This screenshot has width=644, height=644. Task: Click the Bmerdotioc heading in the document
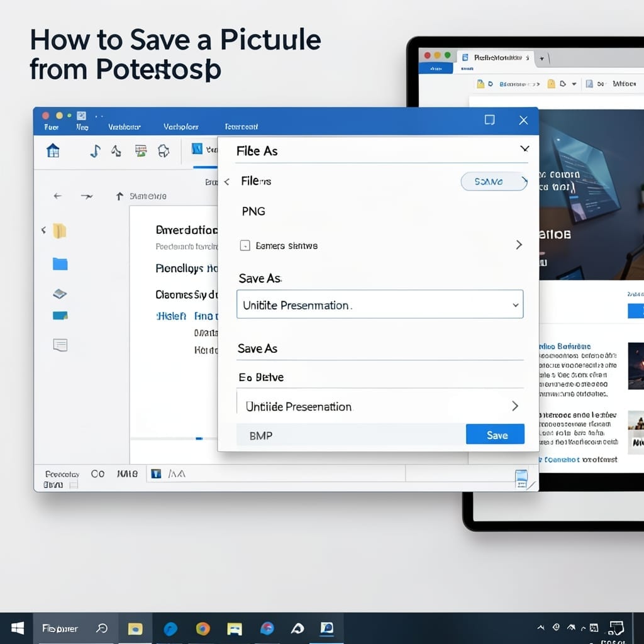pyautogui.click(x=186, y=230)
